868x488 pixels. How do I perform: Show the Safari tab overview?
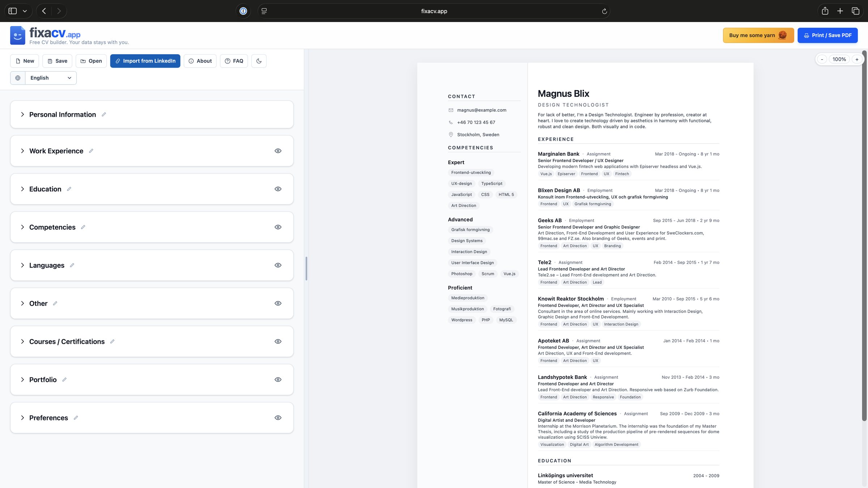(x=855, y=11)
